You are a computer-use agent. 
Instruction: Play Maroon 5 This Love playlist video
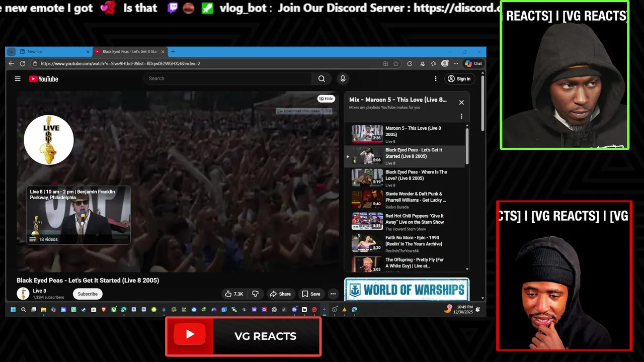405,135
